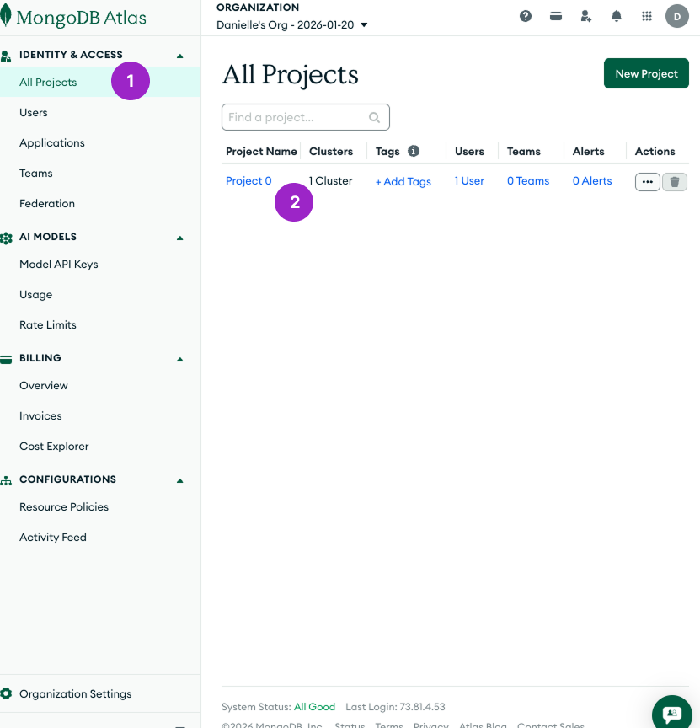
Task: Delete Project 0 with trash icon
Action: [x=675, y=182]
